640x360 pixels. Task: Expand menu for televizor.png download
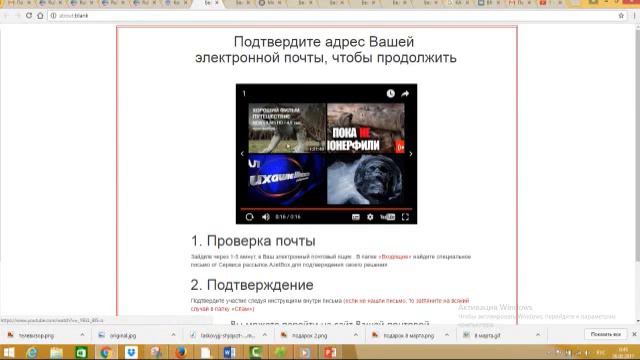click(x=82, y=335)
